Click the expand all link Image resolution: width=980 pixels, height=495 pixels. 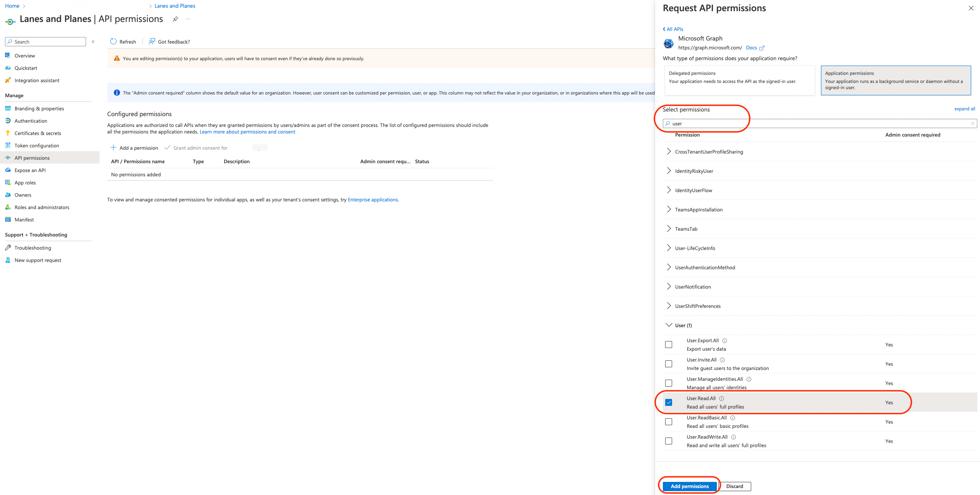pos(965,109)
